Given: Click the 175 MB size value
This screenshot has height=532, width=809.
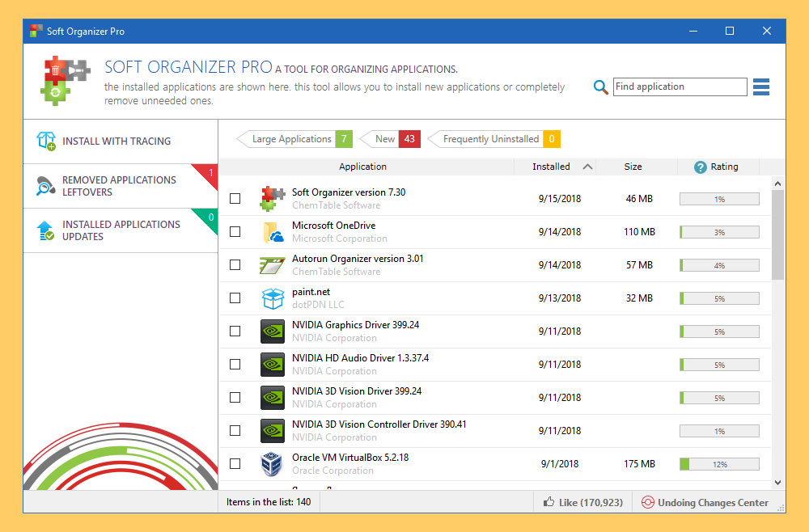Looking at the screenshot, I should point(639,464).
